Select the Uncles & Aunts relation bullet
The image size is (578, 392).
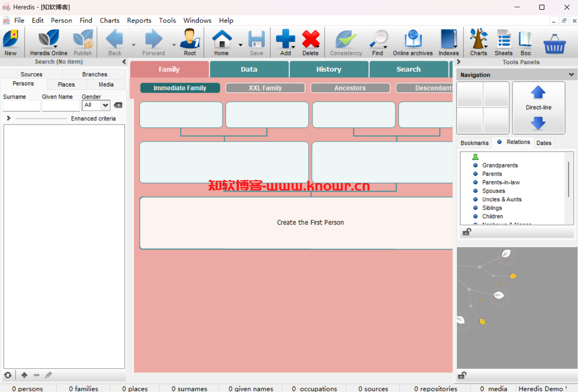(475, 199)
